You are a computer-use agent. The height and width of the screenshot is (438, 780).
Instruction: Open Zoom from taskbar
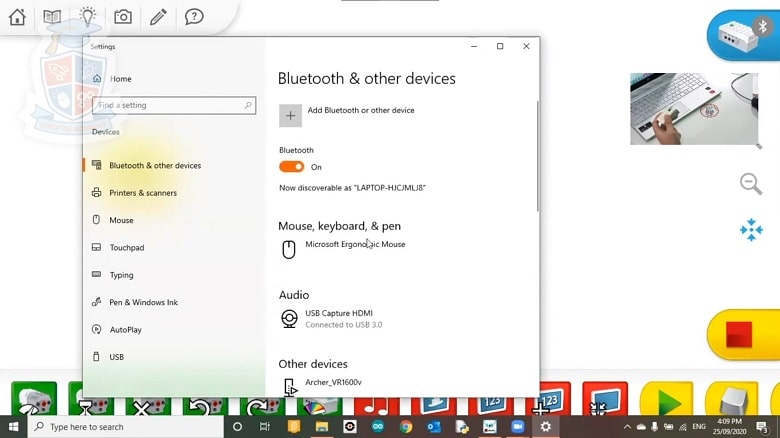pyautogui.click(x=518, y=427)
